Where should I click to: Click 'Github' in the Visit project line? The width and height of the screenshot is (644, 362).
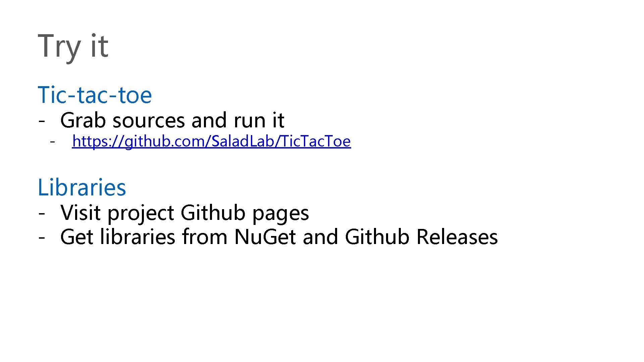[x=213, y=213]
